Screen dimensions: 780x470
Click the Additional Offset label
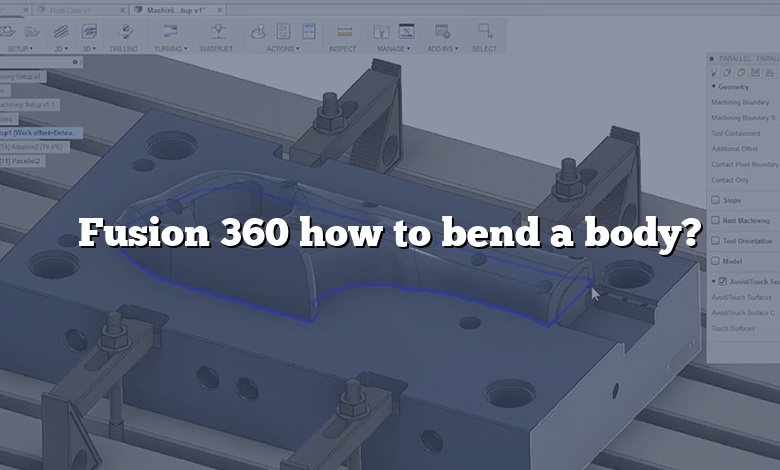(x=735, y=149)
